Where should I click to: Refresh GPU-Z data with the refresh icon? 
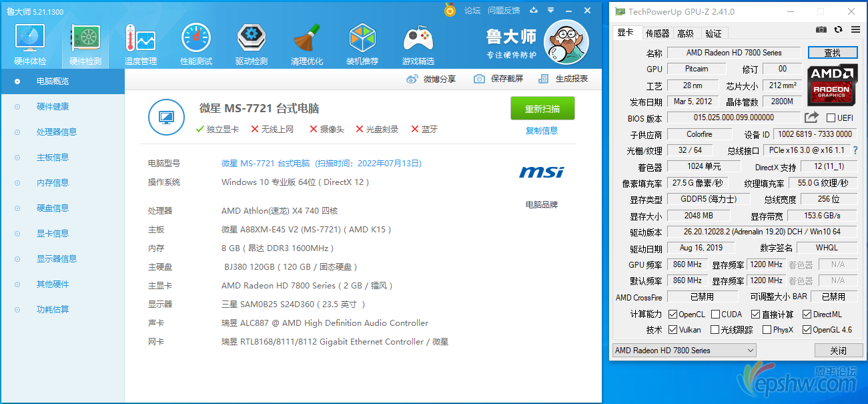(x=838, y=30)
